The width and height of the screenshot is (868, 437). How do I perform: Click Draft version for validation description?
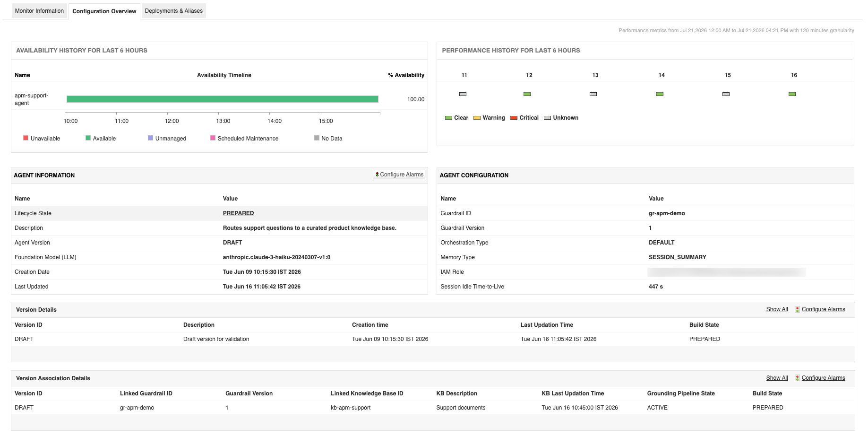(x=216, y=339)
